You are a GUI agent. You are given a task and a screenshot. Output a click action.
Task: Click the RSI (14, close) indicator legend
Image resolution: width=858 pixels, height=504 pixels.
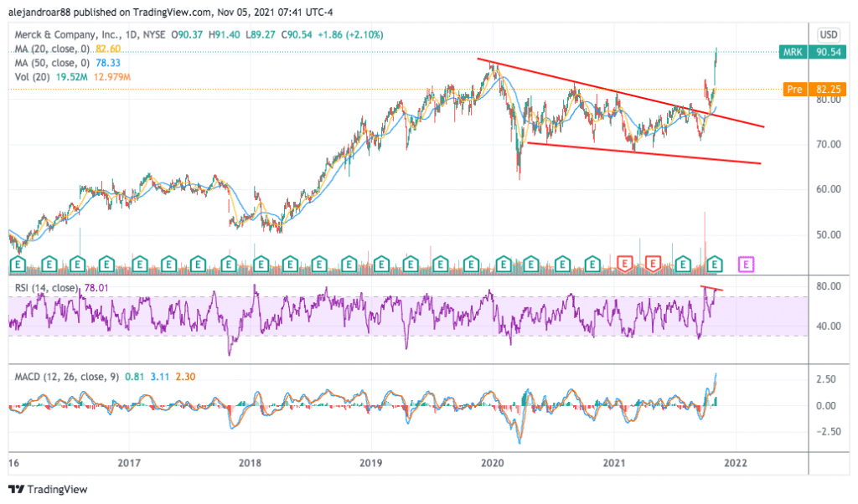[x=46, y=287]
